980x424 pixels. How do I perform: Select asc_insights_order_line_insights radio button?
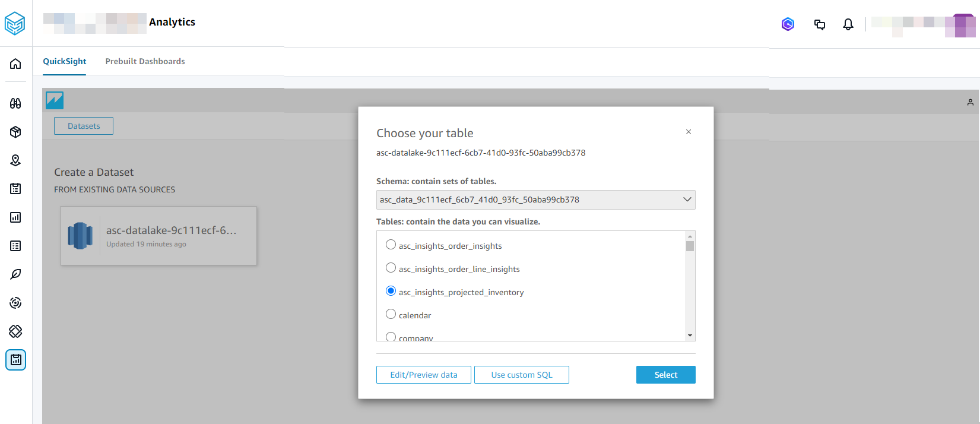click(391, 268)
